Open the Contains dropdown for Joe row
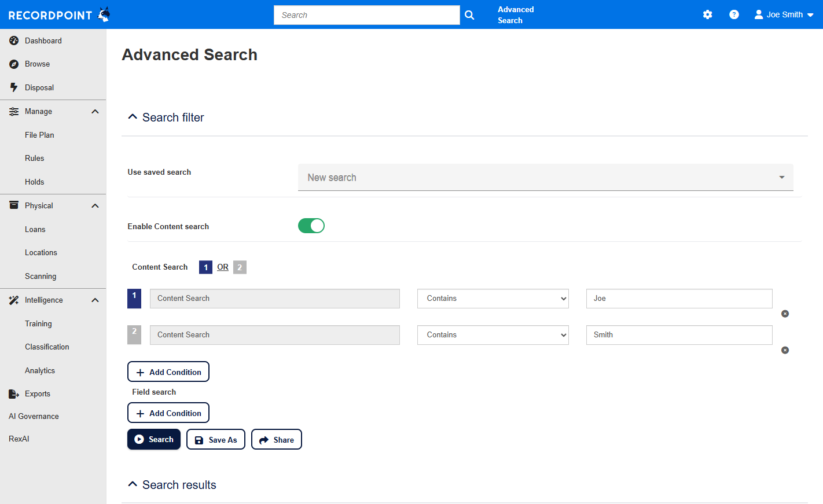The height and width of the screenshot is (504, 823). point(493,299)
